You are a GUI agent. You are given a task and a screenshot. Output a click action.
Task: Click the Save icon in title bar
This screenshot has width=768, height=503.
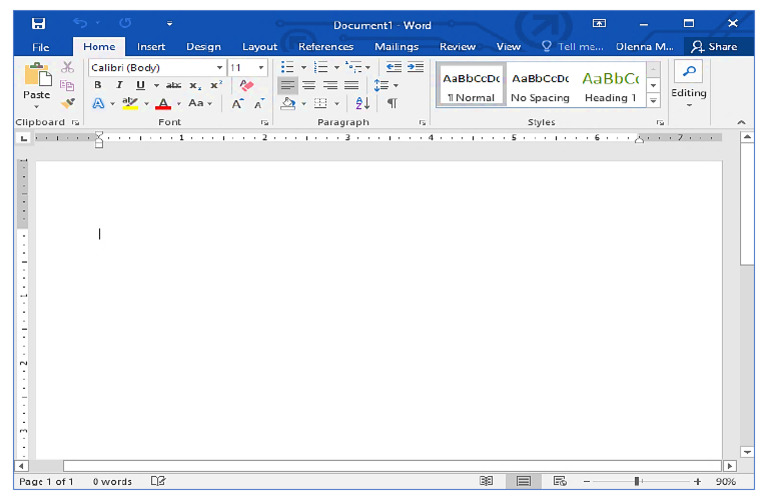click(x=38, y=22)
